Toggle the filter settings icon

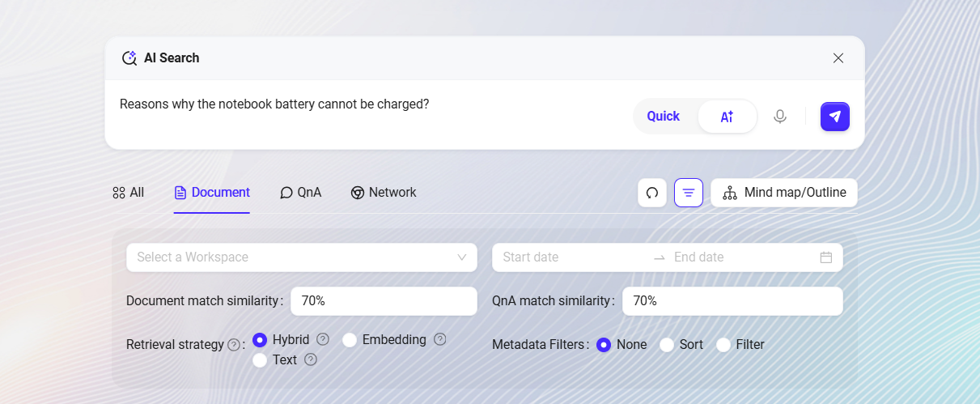pos(689,193)
